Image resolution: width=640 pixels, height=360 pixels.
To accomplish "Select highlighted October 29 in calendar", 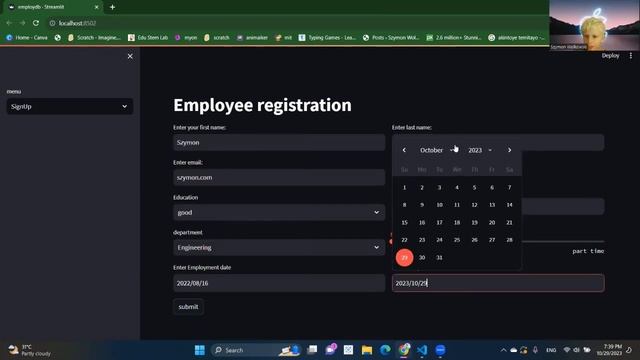I will 404,258.
